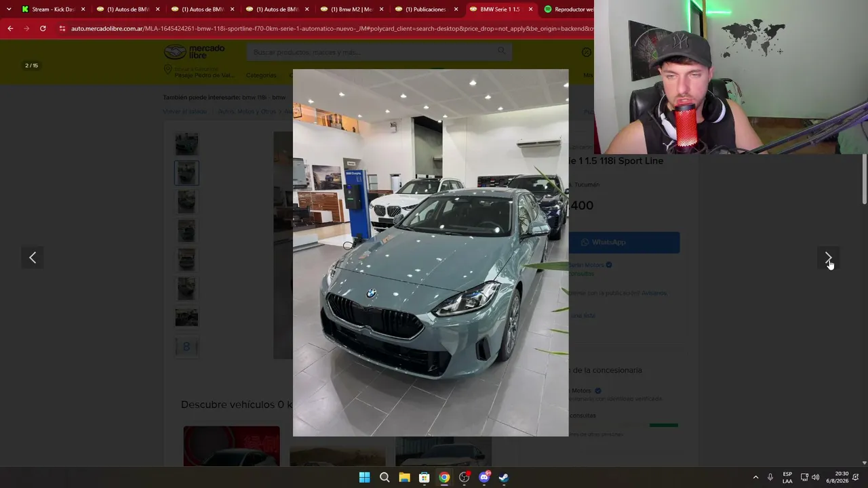Click the '2 / 15' photo counter
Viewport: 868px width, 488px height.
[32, 66]
